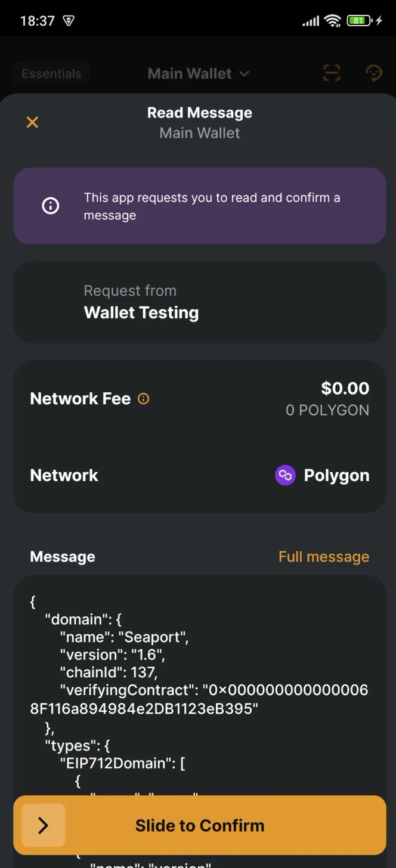Click the orange X to dismiss the message

[x=32, y=122]
